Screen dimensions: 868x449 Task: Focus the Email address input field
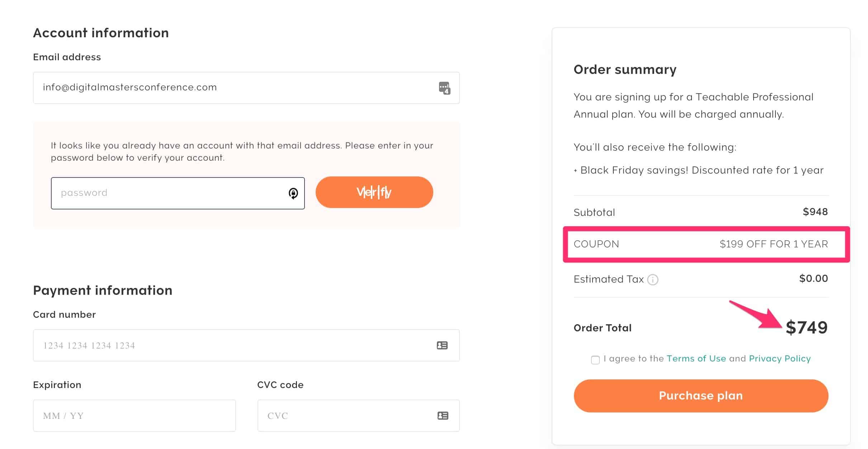pos(233,88)
